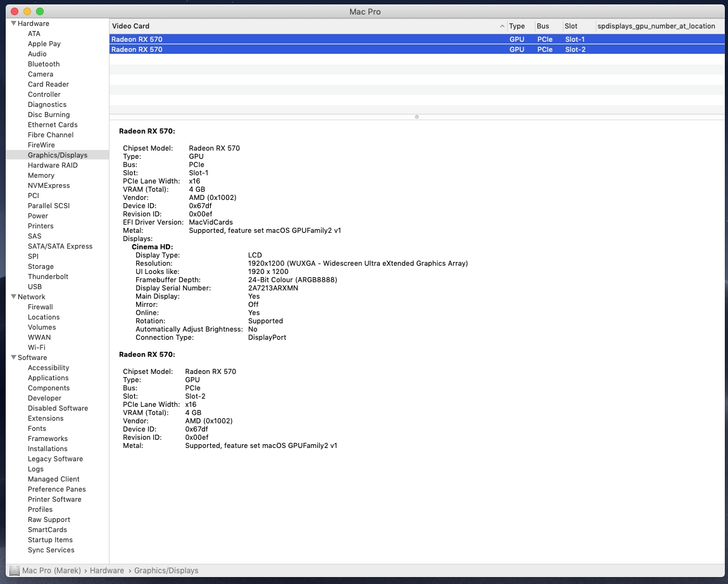Viewport: 728px width, 584px height.
Task: Select Disc Burning entry
Action: point(49,115)
